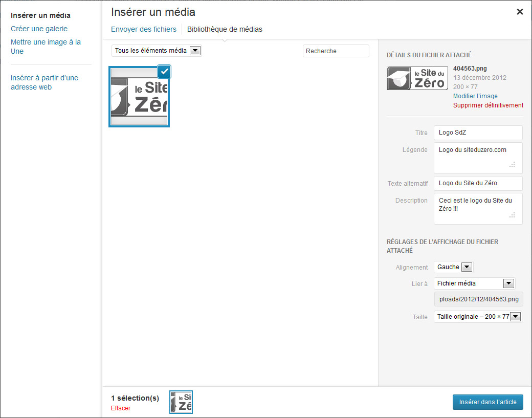Open the Tous les éléments média dropdown

point(157,51)
